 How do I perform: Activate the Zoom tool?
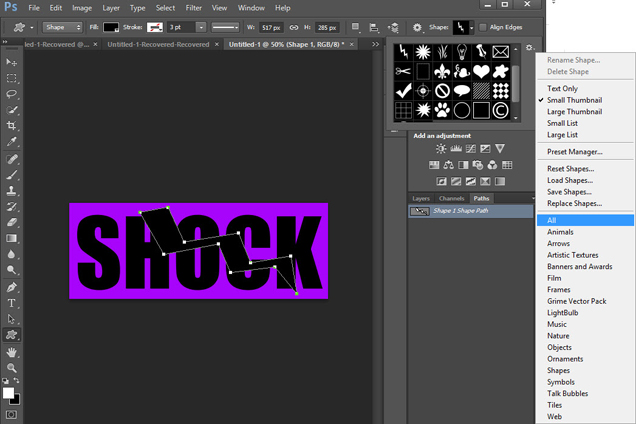(12, 368)
